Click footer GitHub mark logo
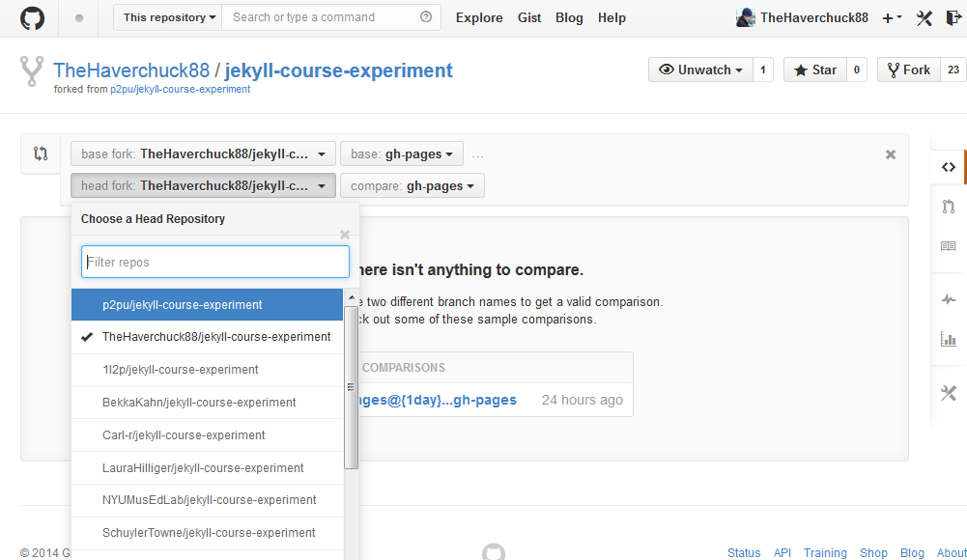The image size is (967, 560). click(x=494, y=552)
